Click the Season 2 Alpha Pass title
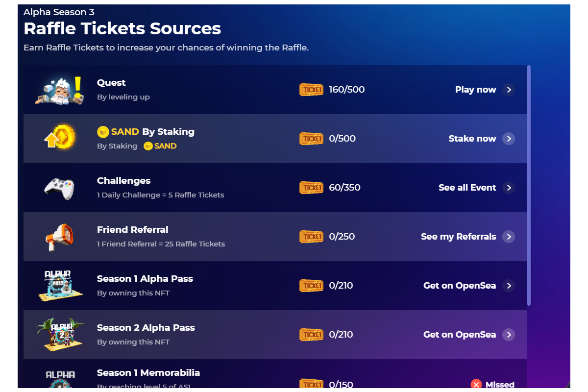The width and height of the screenshot is (588, 392). click(146, 328)
